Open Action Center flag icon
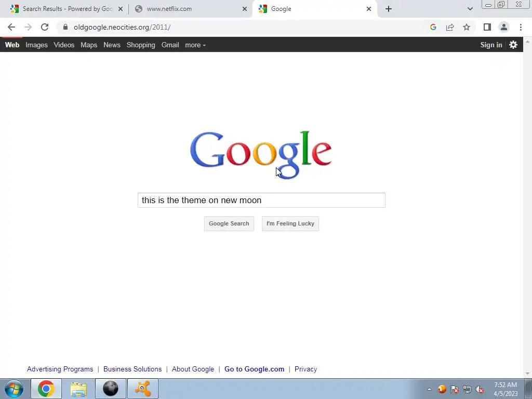Image resolution: width=532 pixels, height=399 pixels. [x=455, y=389]
